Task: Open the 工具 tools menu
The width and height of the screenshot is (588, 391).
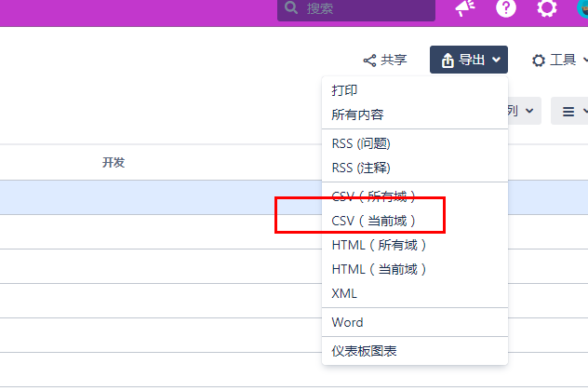Action: tap(559, 60)
